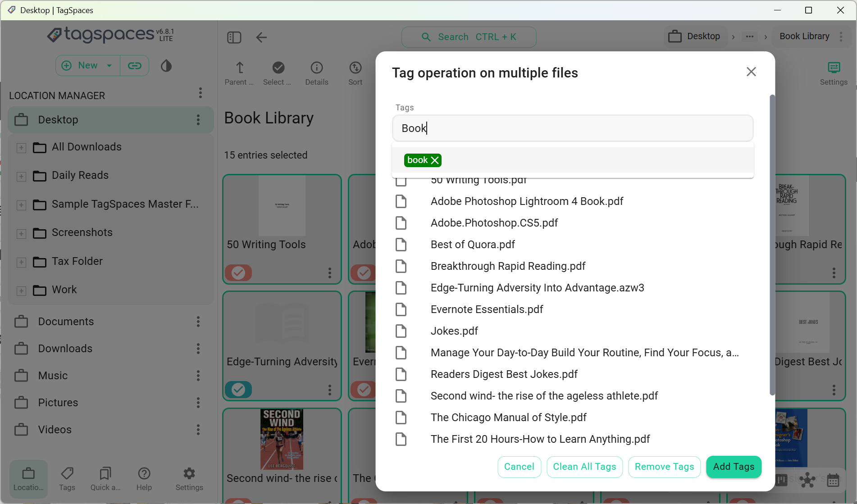The height and width of the screenshot is (504, 857).
Task: Open Documents location three-dot menu
Action: pyautogui.click(x=198, y=322)
